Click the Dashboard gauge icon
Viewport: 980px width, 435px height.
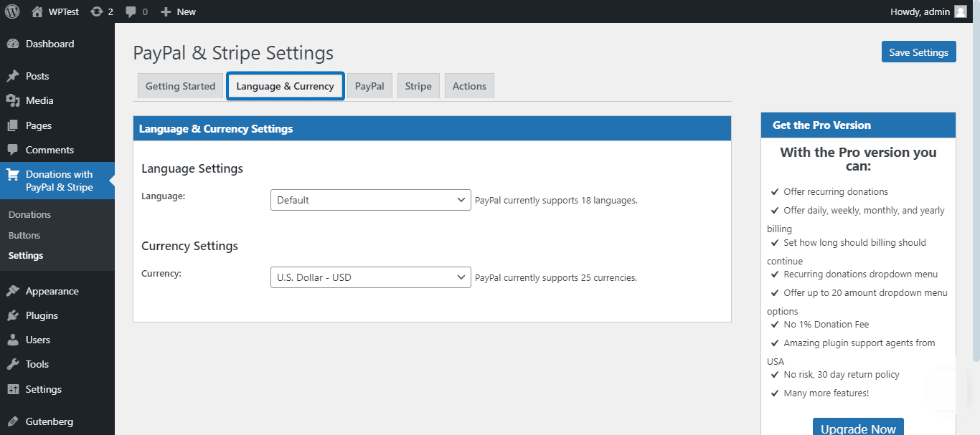click(13, 44)
